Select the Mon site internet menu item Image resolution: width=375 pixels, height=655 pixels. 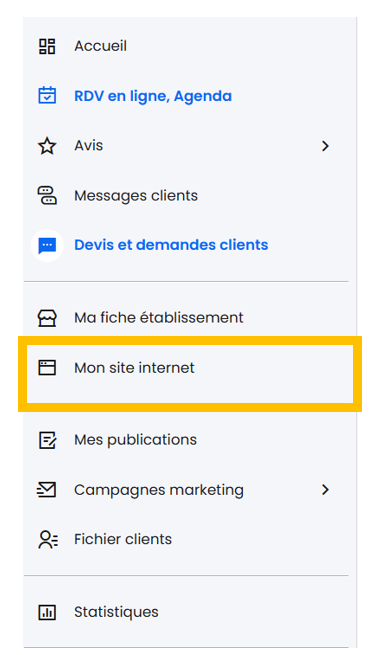[190, 374]
